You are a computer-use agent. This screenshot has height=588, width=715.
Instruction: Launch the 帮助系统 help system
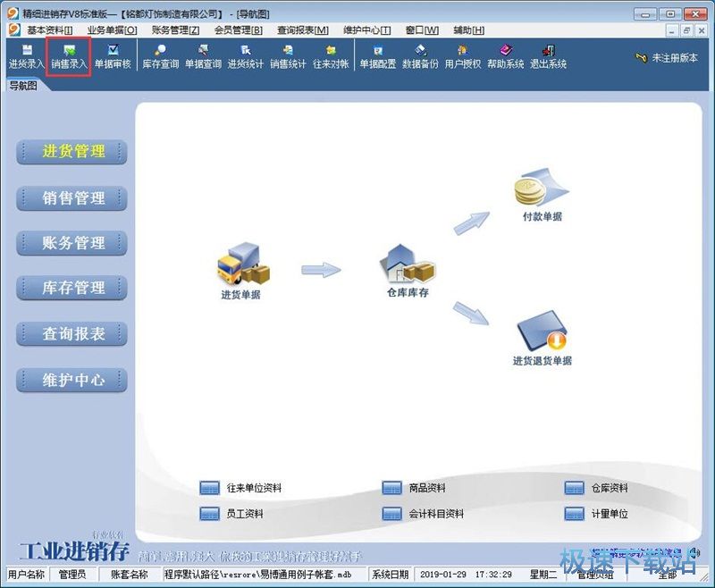tap(506, 55)
